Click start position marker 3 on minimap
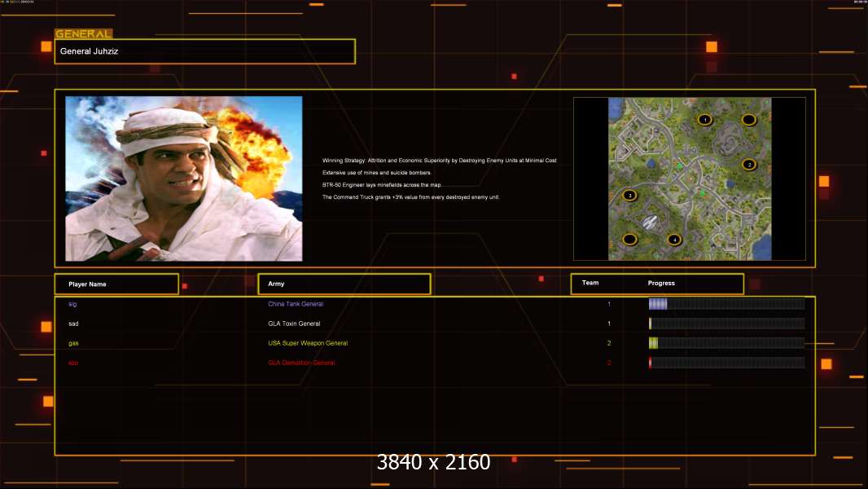This screenshot has height=489, width=868. coord(629,196)
